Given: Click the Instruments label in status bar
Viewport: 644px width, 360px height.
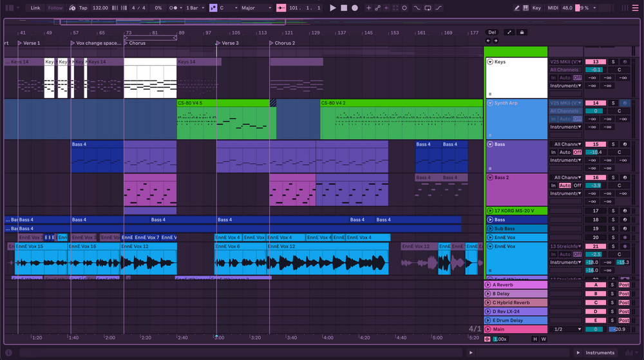Looking at the screenshot, I should click(x=600, y=353).
